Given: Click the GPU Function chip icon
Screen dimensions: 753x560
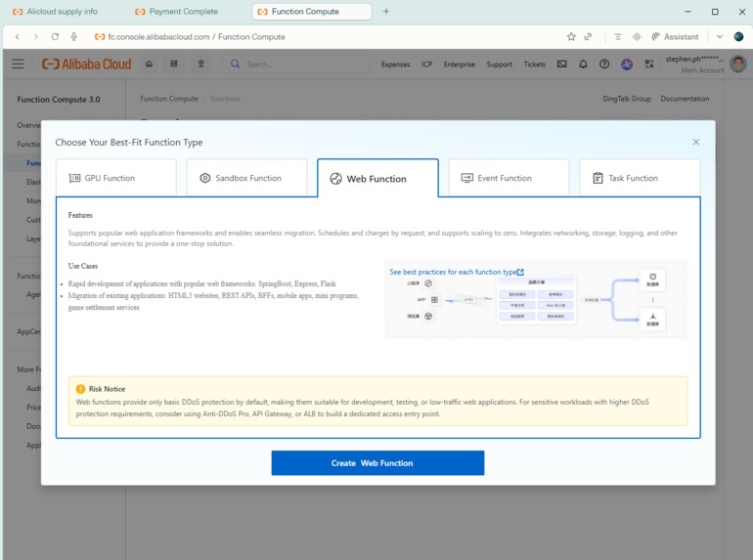Looking at the screenshot, I should tap(74, 178).
